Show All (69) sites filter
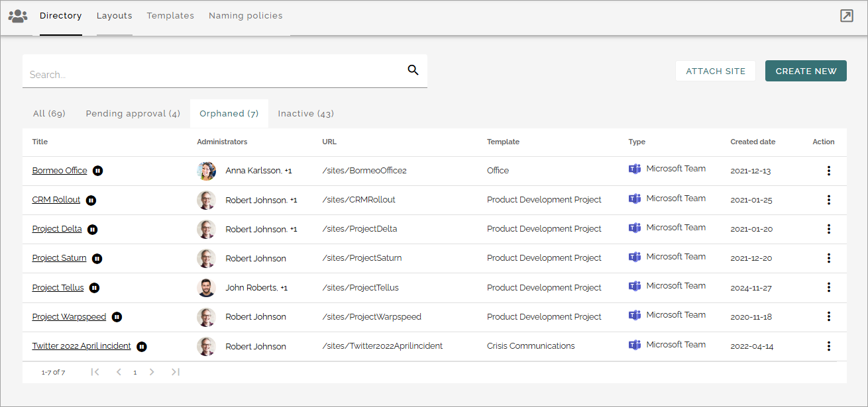This screenshot has height=407, width=868. (x=49, y=113)
